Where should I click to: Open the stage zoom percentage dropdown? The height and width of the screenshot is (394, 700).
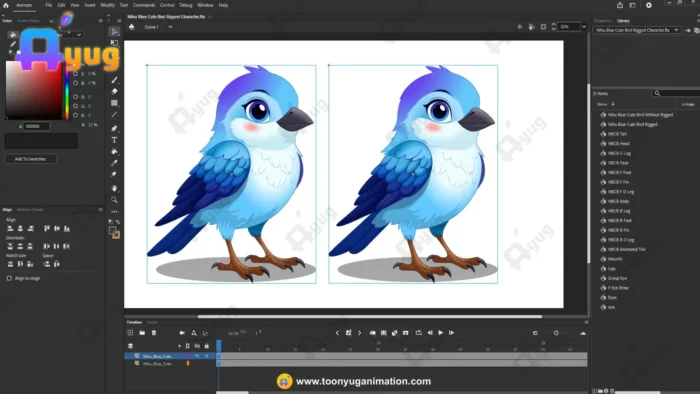[x=584, y=27]
